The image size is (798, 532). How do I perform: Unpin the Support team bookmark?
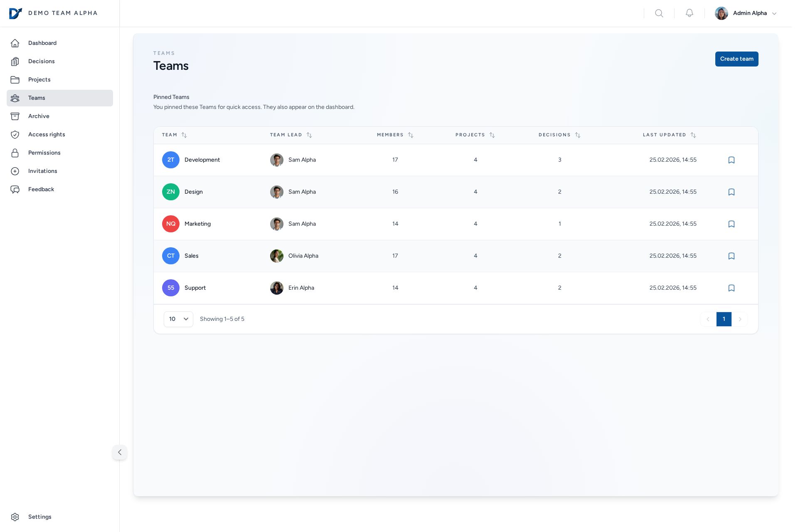tap(731, 288)
